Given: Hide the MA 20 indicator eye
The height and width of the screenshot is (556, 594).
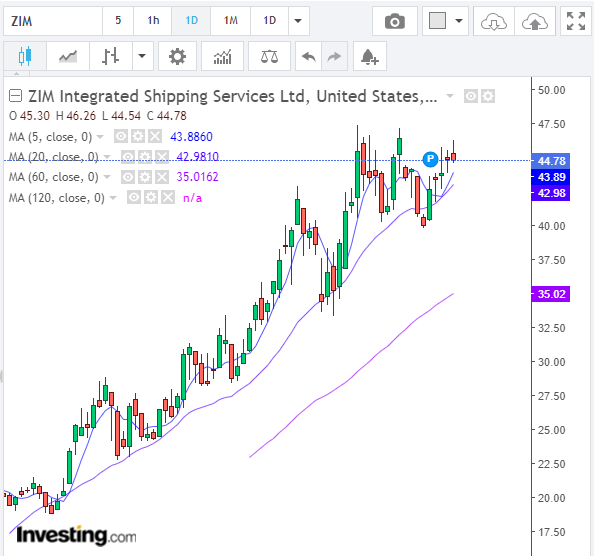Looking at the screenshot, I should [x=128, y=156].
